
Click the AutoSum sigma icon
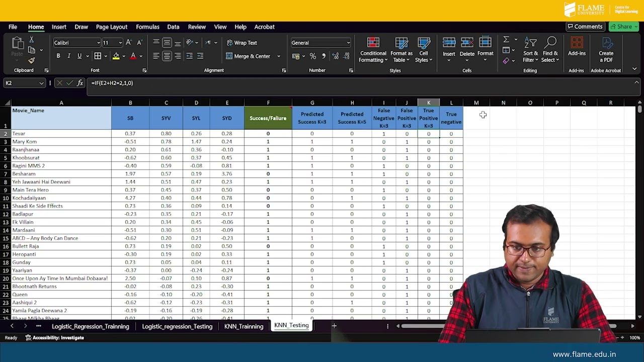[506, 40]
